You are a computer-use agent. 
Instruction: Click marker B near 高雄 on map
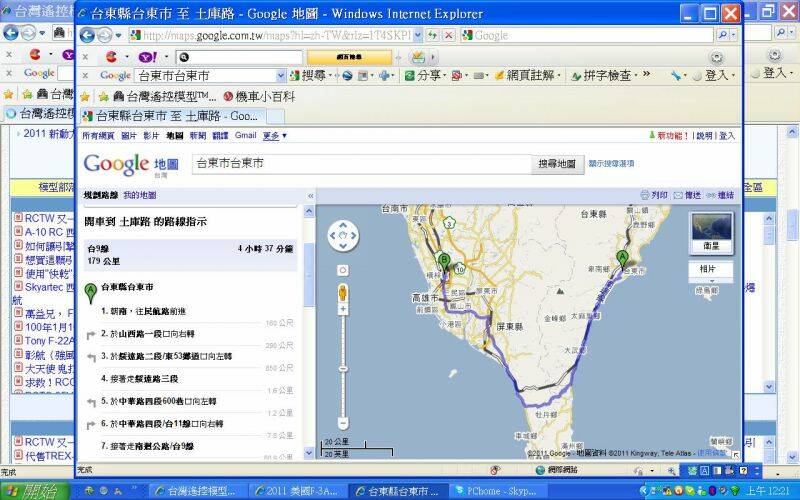pos(444,262)
